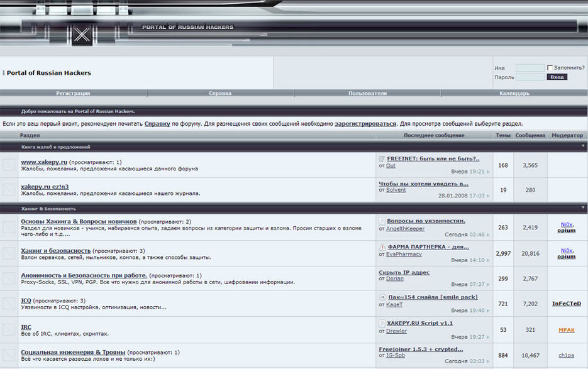Open the Регистрация menu item
The image size is (588, 369).
73,93
